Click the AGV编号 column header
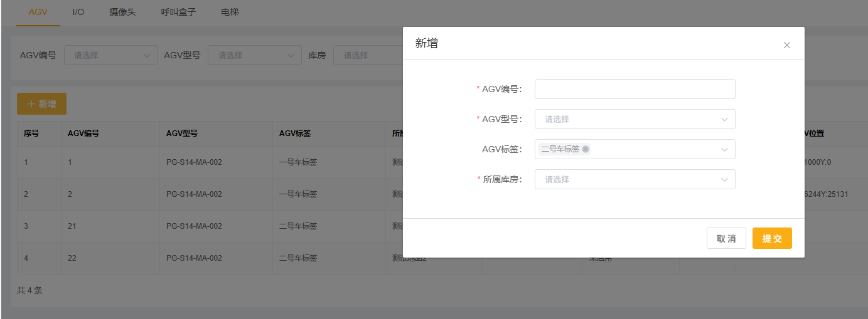The width and height of the screenshot is (868, 319). coord(83,133)
